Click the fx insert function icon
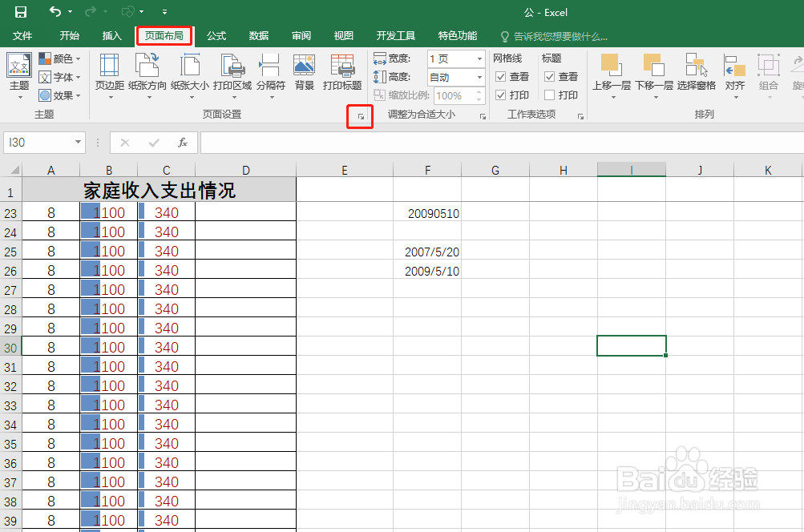Image resolution: width=804 pixels, height=532 pixels. click(x=183, y=143)
